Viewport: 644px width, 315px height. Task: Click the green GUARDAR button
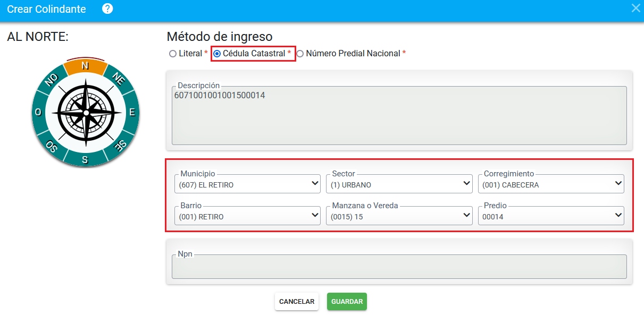347,301
